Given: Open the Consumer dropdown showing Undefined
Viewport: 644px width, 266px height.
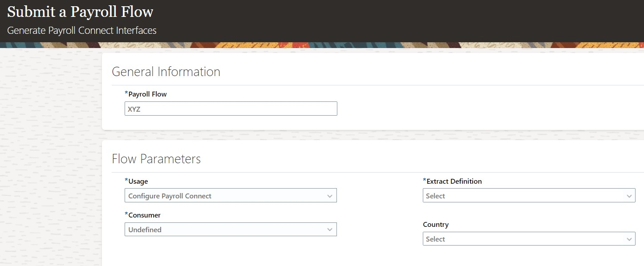Looking at the screenshot, I should pyautogui.click(x=225, y=230).
